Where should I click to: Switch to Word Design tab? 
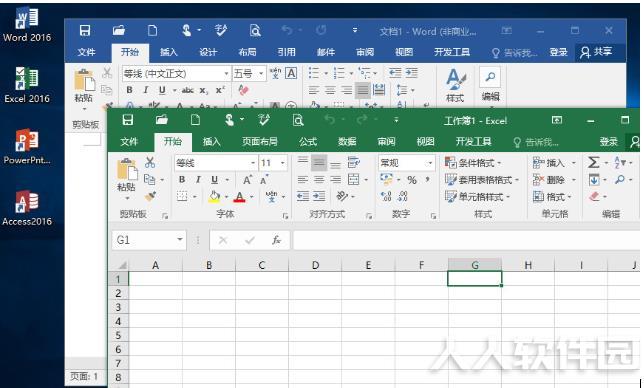[x=208, y=52]
